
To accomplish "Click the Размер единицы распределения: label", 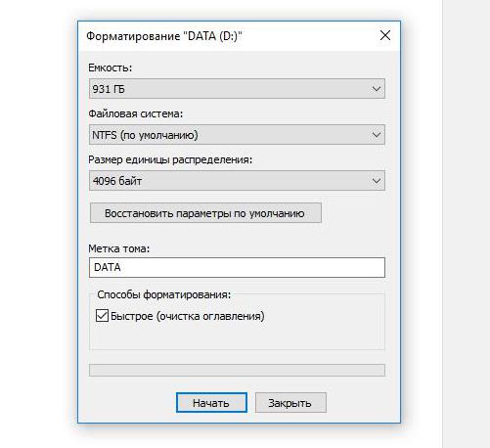I will click(x=170, y=159).
